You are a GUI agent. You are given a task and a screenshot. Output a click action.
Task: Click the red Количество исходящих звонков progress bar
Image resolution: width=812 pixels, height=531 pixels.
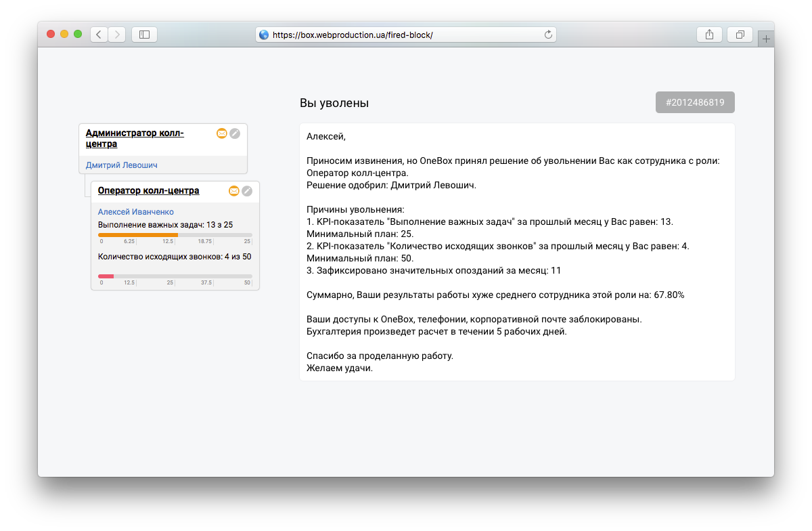point(106,276)
